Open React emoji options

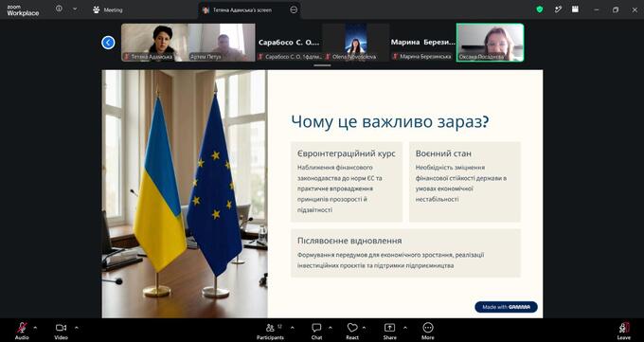(x=352, y=331)
